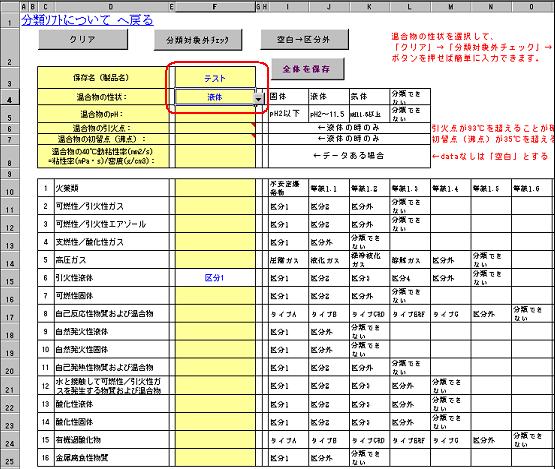Select column K header
Screen dimensions: 555x469
[x=370, y=7]
